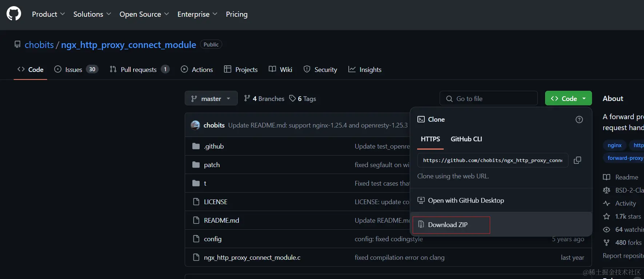Open the Actions tab
Screen dimensions: 644x279
[x=197, y=69]
